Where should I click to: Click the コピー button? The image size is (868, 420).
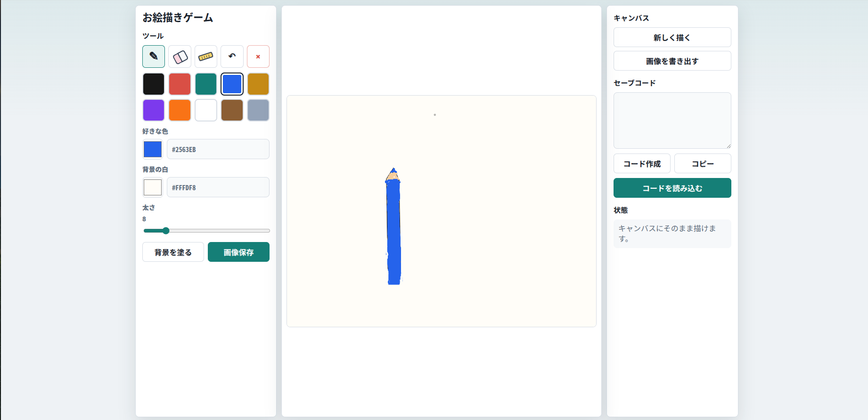pos(703,163)
